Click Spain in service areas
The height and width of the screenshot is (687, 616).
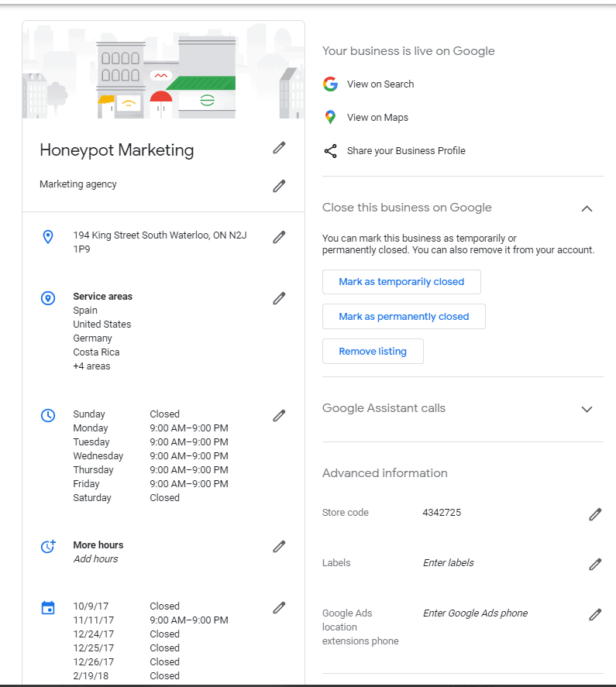(85, 311)
